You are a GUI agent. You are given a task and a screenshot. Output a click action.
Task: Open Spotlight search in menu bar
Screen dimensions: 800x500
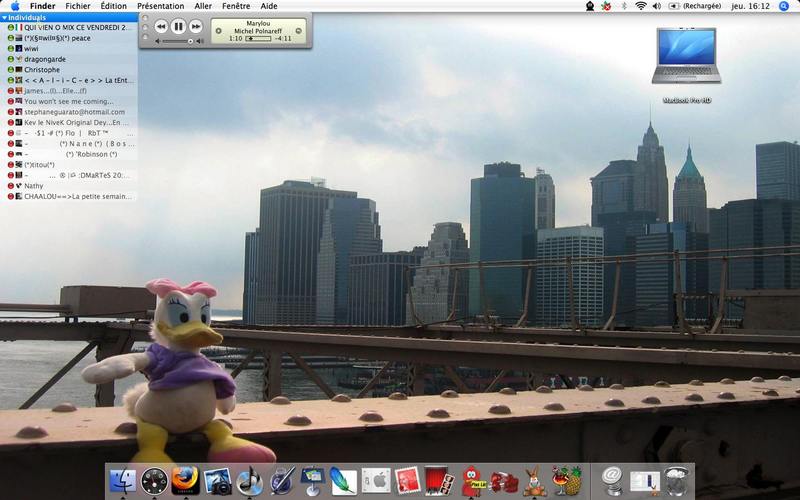[784, 6]
